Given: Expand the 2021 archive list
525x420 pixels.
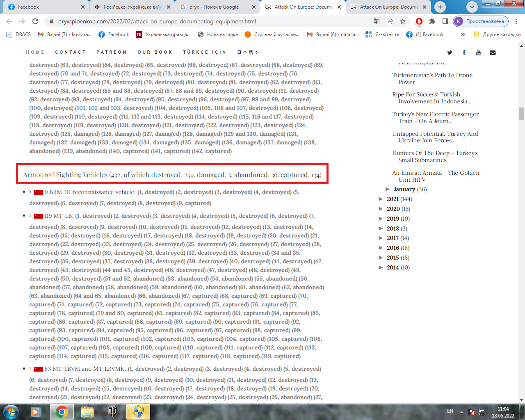Looking at the screenshot, I should pyautogui.click(x=381, y=199).
